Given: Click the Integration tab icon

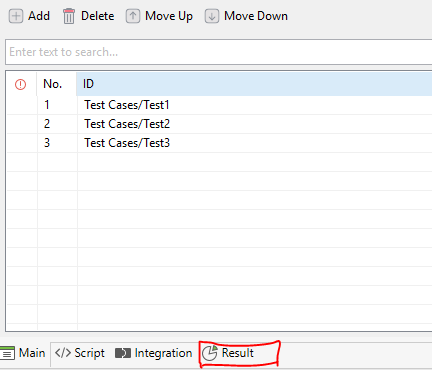Looking at the screenshot, I should point(123,353).
